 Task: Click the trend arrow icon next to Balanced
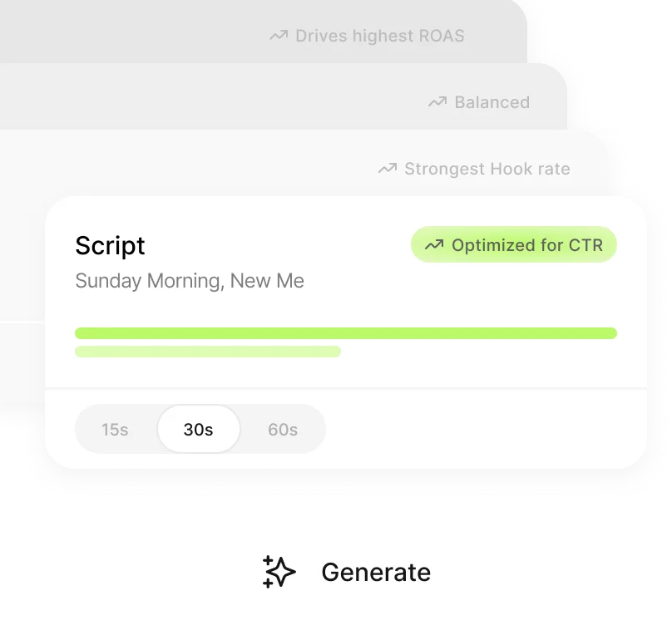(x=436, y=102)
